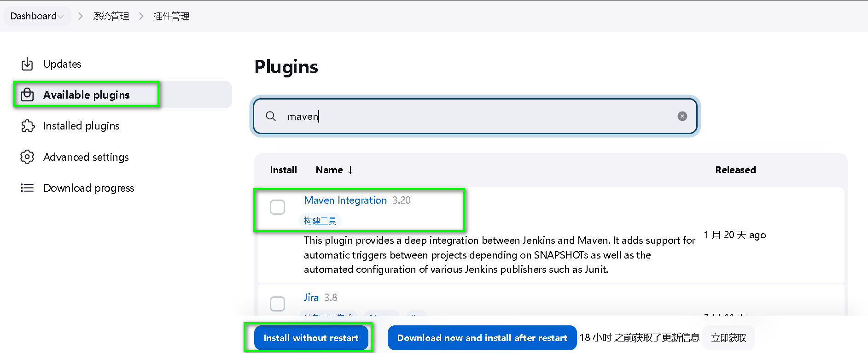Open the Maven Integration plugin link
This screenshot has width=868, height=353.
point(345,200)
